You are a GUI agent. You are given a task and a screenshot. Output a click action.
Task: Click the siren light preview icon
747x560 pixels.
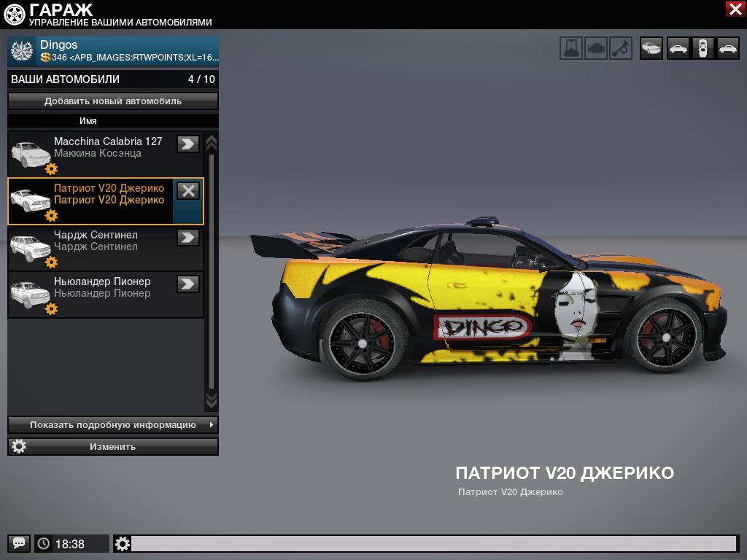[x=571, y=48]
